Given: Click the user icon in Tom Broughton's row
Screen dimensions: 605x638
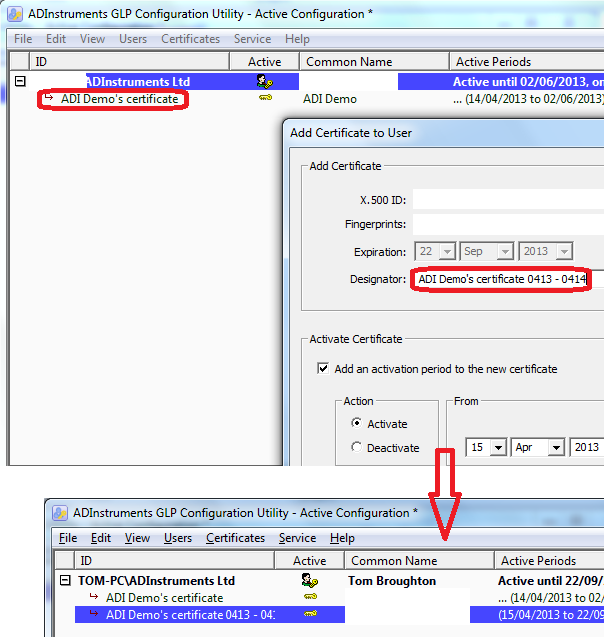Looking at the screenshot, I should pyautogui.click(x=309, y=580).
